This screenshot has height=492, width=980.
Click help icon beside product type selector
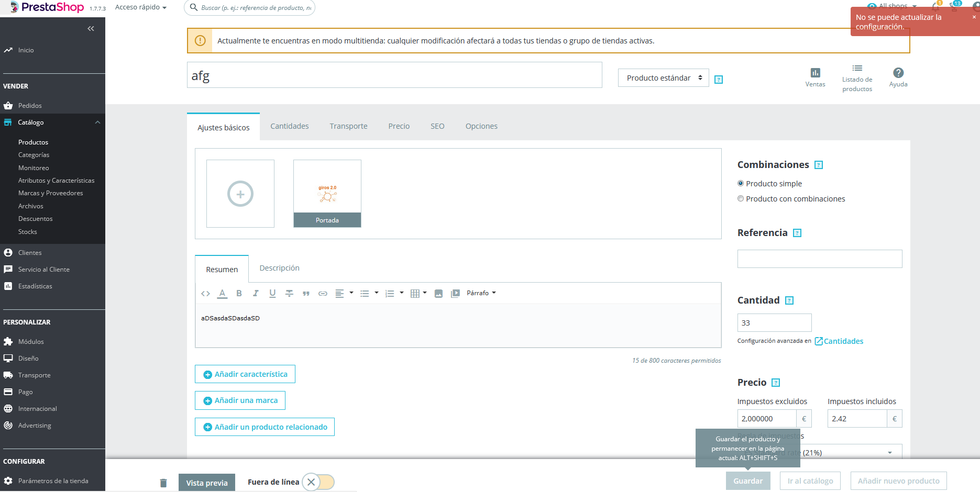pyautogui.click(x=719, y=80)
